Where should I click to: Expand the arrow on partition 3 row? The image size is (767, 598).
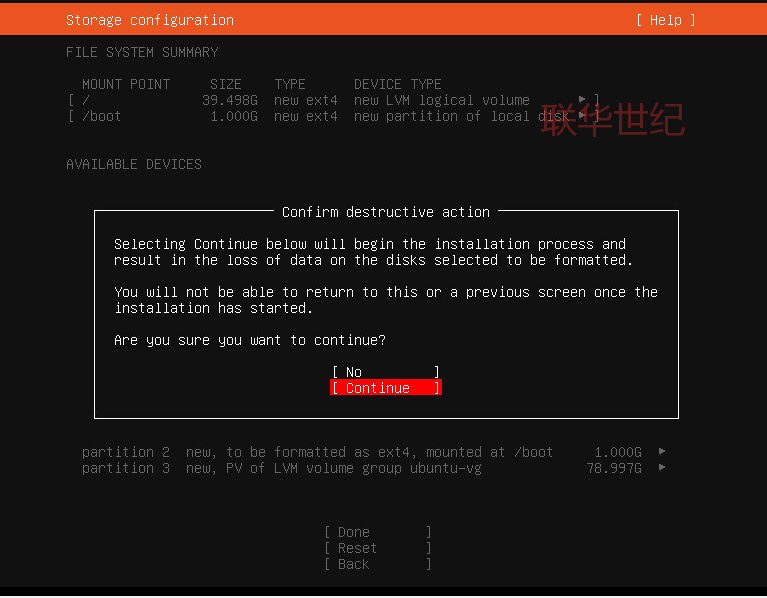tap(662, 467)
